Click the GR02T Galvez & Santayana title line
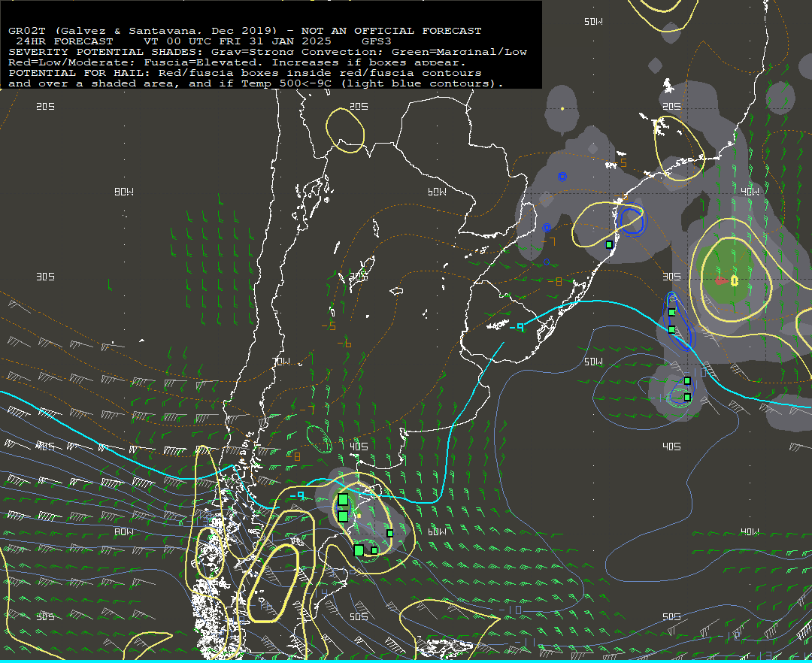The image size is (812, 663). click(245, 31)
